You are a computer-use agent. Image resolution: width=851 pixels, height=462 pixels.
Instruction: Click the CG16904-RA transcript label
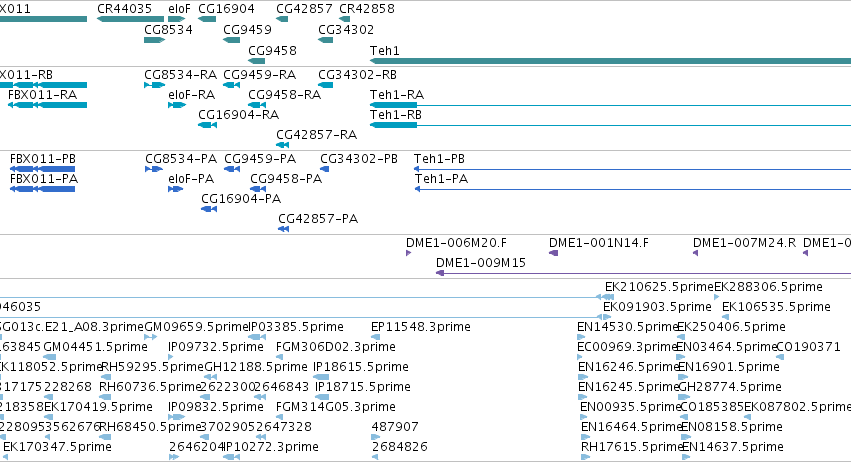point(238,115)
